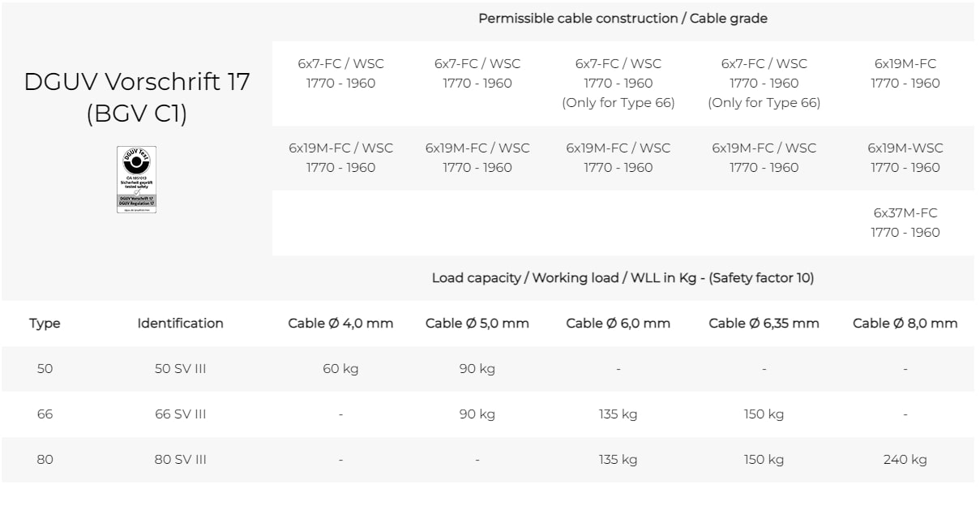
Task: Select the 6x37M-FC cable construction cell
Action: click(905, 223)
